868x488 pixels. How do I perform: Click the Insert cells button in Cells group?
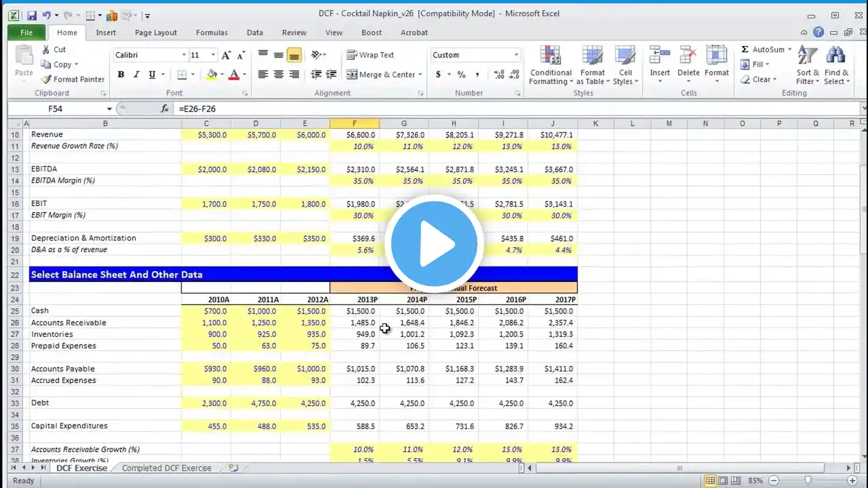click(x=660, y=65)
